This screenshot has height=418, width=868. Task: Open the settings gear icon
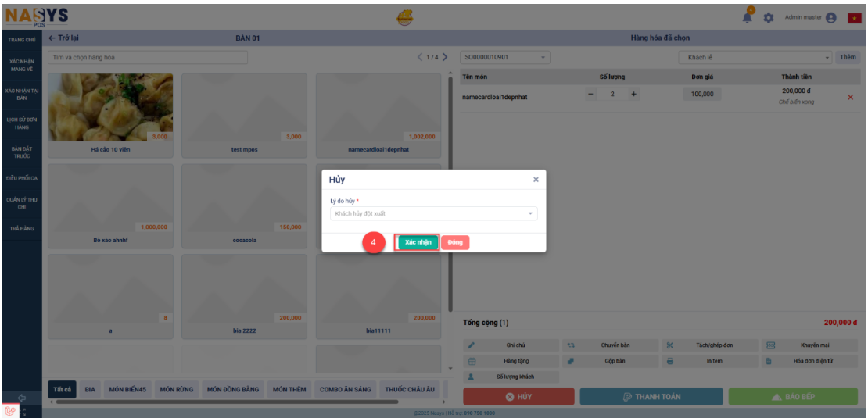tap(769, 18)
